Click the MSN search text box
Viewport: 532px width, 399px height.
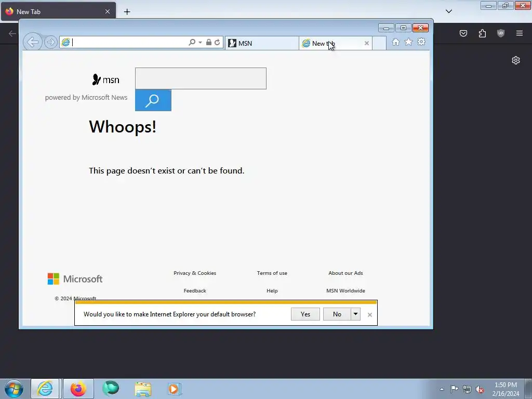pos(201,78)
